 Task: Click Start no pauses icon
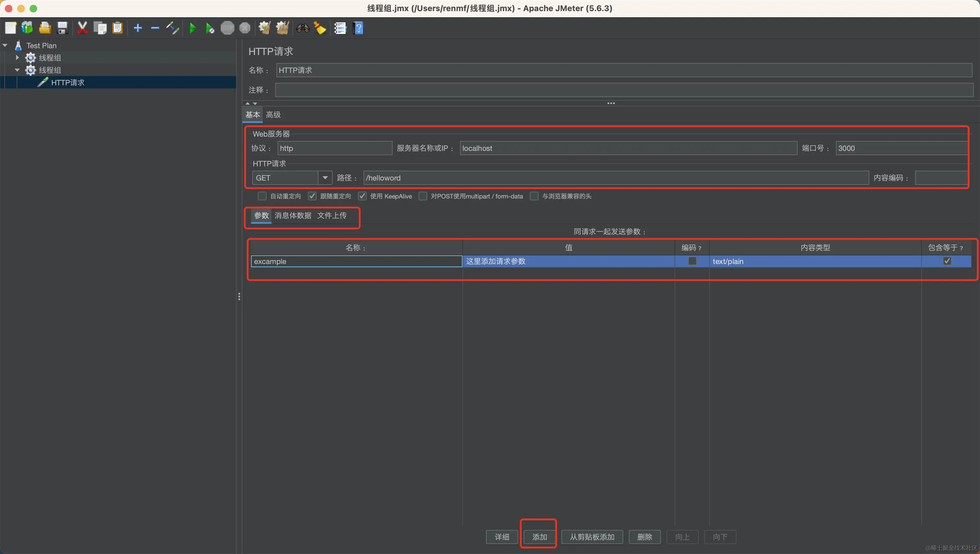(210, 28)
